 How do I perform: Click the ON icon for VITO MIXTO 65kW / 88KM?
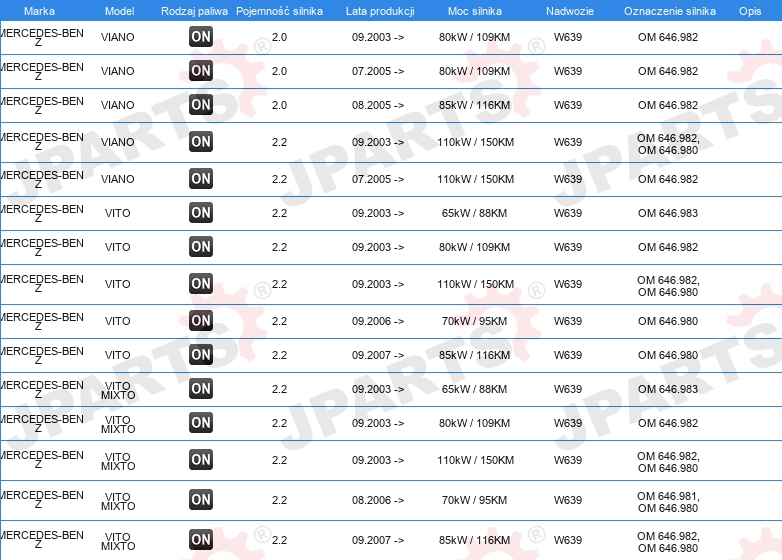tap(201, 389)
